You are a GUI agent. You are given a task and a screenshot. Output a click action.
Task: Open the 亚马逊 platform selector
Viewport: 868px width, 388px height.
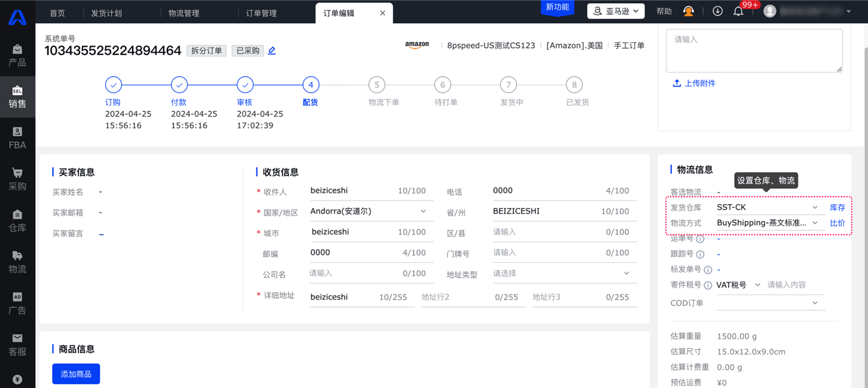tap(615, 11)
